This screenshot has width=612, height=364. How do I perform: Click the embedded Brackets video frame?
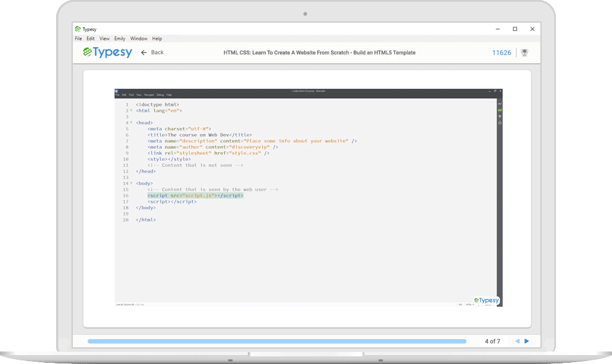(308, 198)
